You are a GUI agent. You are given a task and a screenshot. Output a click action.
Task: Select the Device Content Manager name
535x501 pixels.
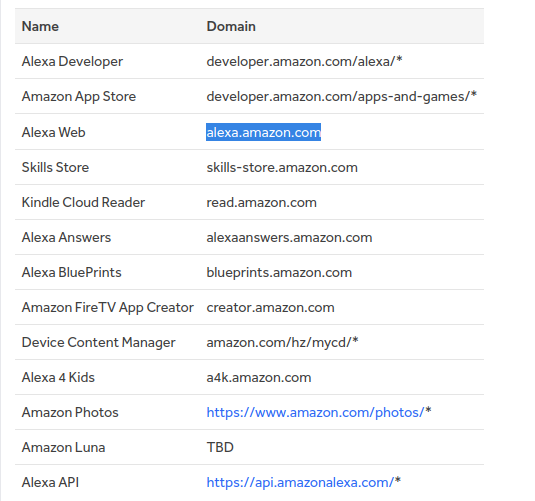(x=99, y=342)
